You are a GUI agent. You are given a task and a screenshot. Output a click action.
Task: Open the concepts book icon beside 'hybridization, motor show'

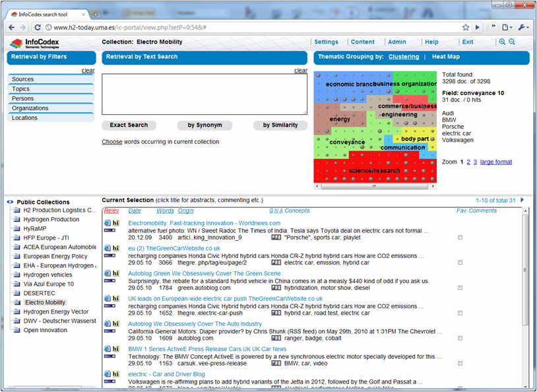276,288
